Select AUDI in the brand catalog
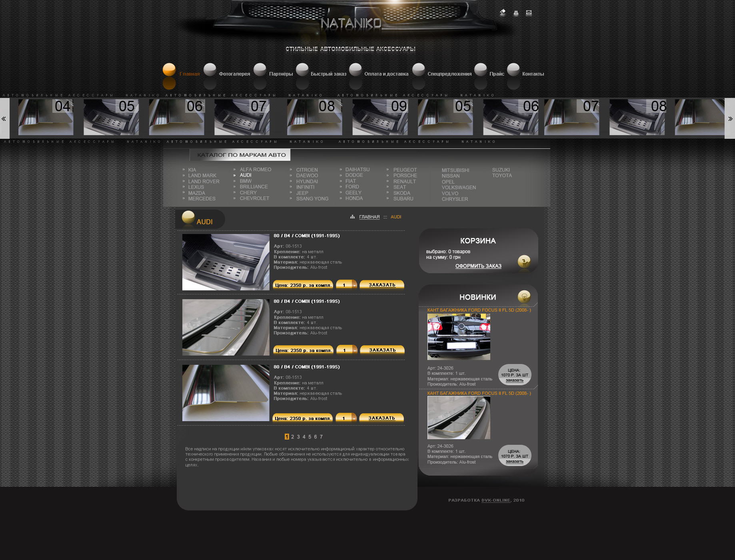 (246, 175)
